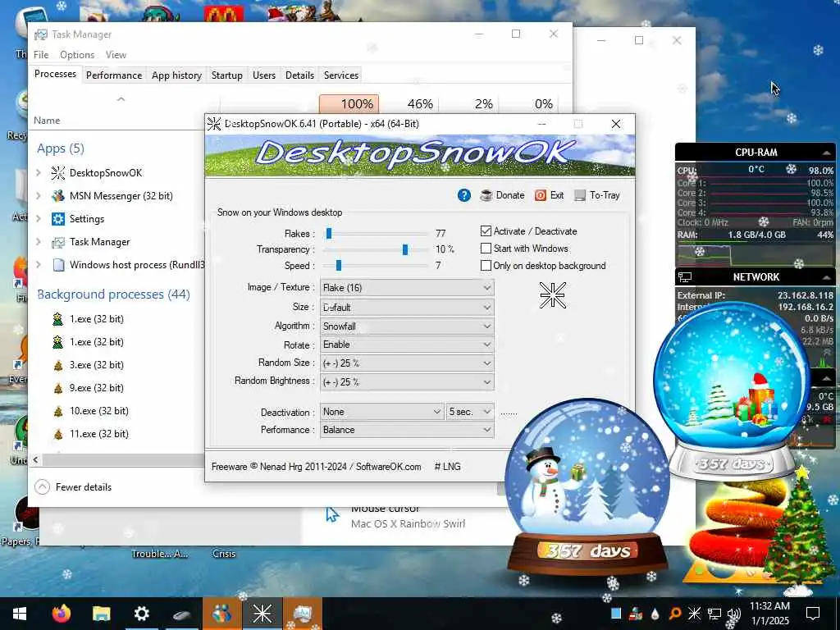Open the Rotate dropdown showing Enable
This screenshot has height=630, width=840.
[407, 345]
